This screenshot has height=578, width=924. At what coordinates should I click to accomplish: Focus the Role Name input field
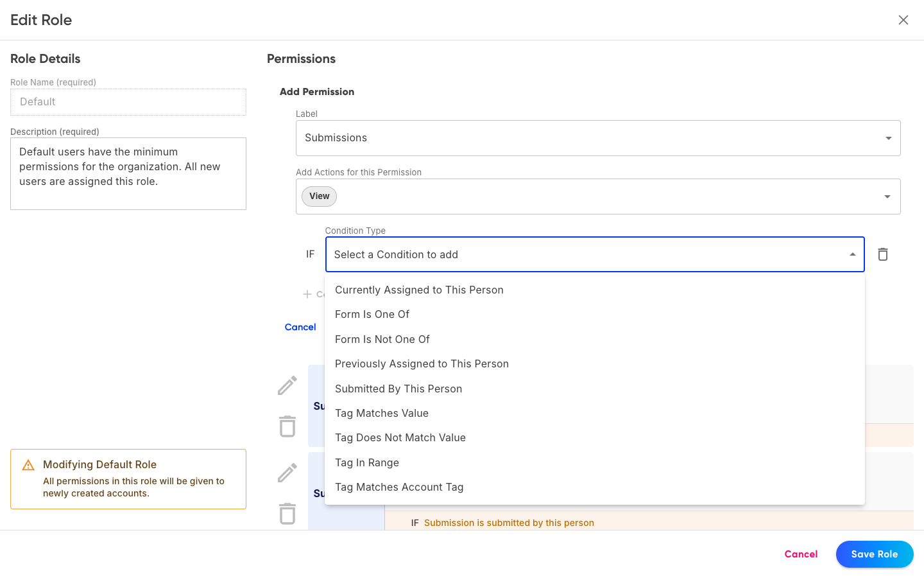click(128, 102)
